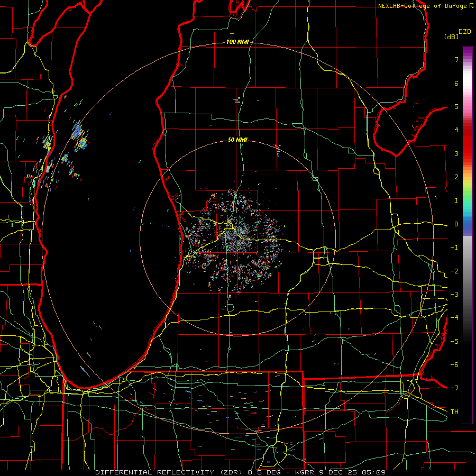476x476 pixels.
Task: Click the -1 value on color scale
Action: 454,248
